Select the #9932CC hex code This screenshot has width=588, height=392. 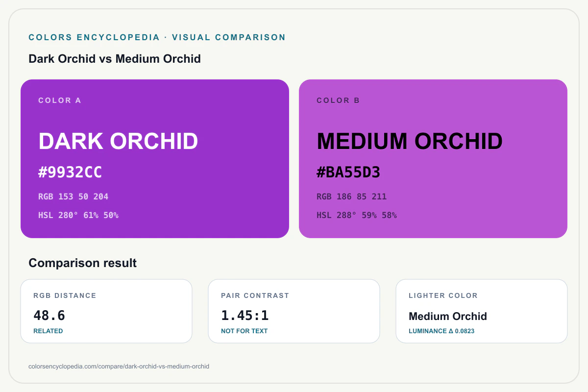[x=70, y=172]
